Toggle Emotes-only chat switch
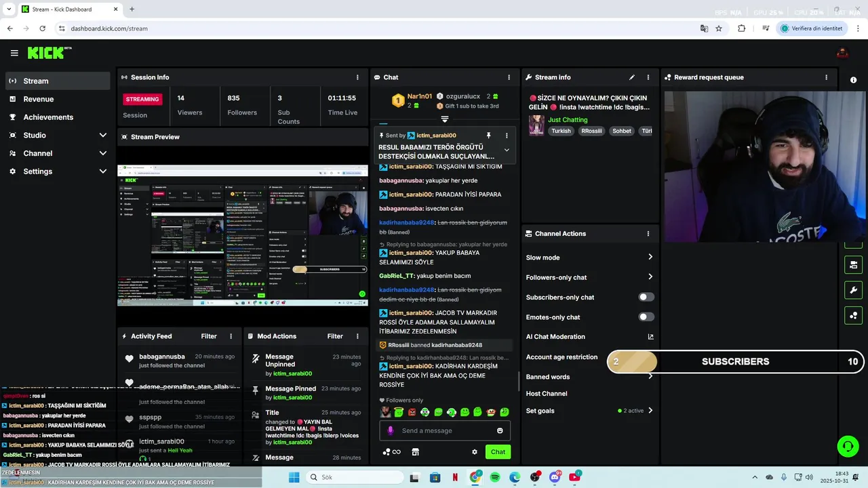This screenshot has width=868, height=488. (646, 317)
